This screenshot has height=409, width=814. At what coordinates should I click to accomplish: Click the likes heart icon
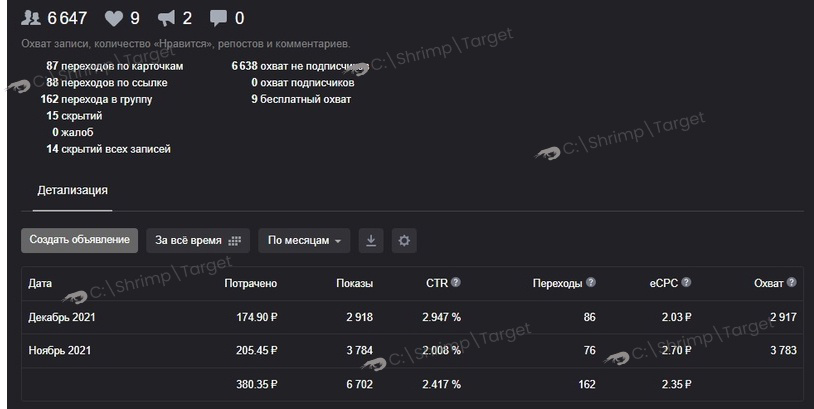(x=114, y=19)
